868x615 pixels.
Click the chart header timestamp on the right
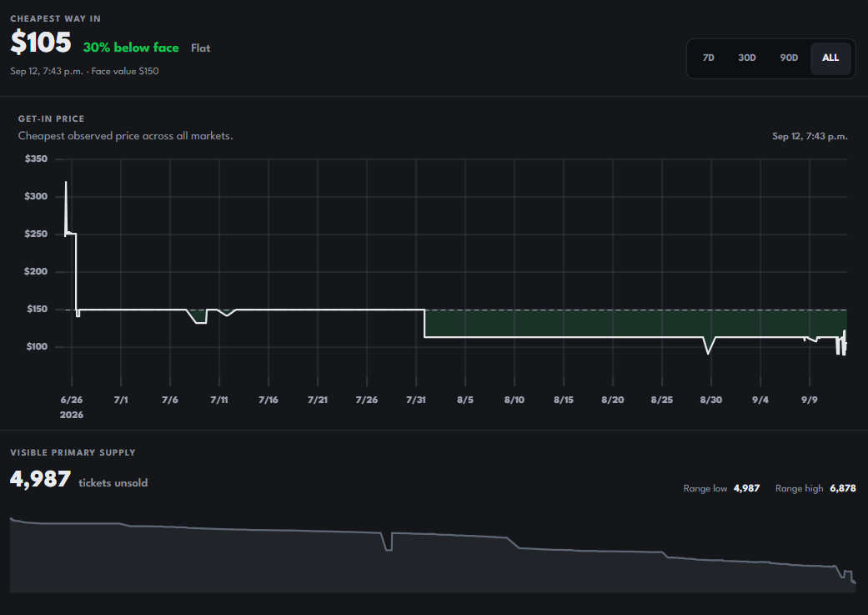click(x=810, y=136)
